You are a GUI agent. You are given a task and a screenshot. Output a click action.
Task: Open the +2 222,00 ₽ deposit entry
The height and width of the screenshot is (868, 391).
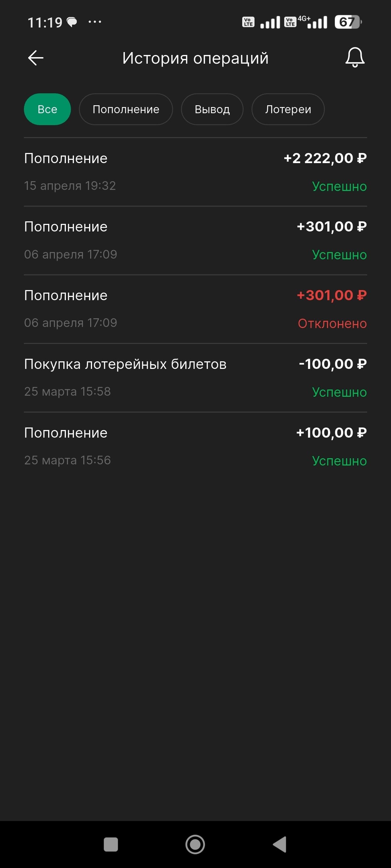pos(195,172)
